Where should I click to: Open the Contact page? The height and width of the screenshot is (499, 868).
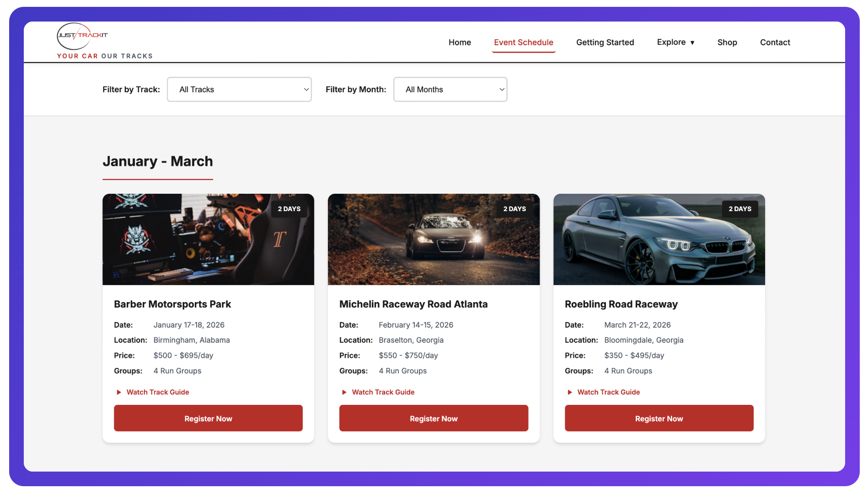click(775, 42)
